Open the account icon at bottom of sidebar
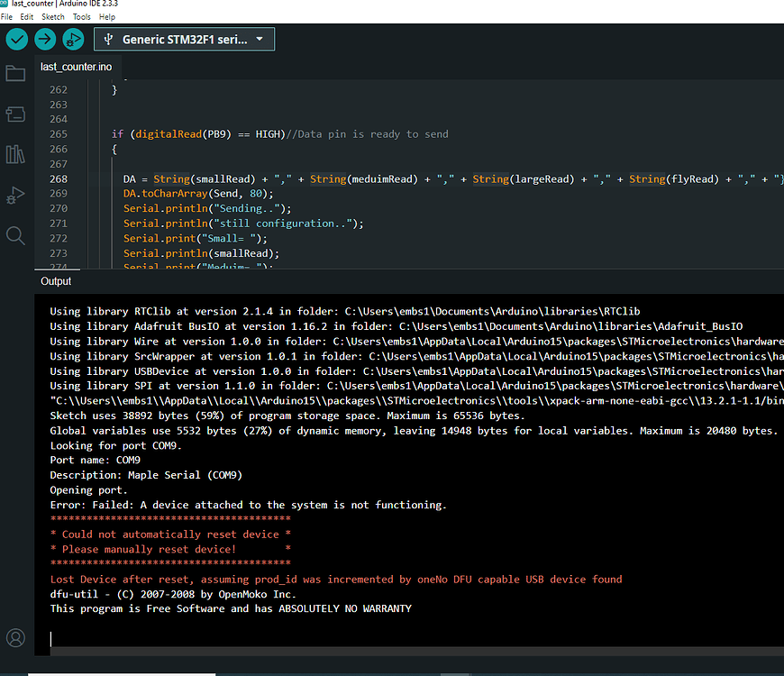Image resolution: width=784 pixels, height=676 pixels. tap(15, 637)
